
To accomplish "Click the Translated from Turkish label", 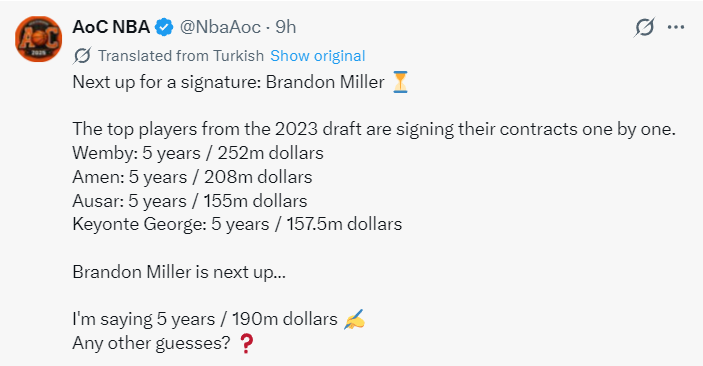I will tap(181, 56).
